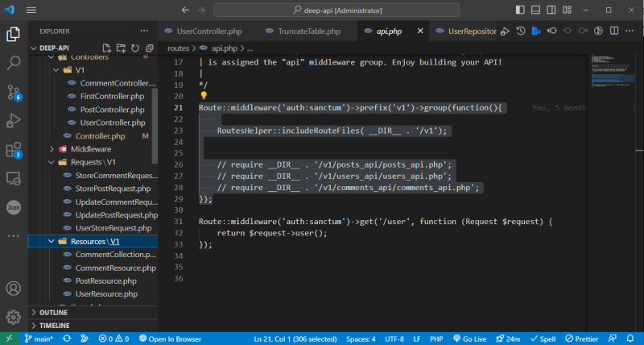
Task: Collapse the Controllers folder
Action: [x=52, y=57]
